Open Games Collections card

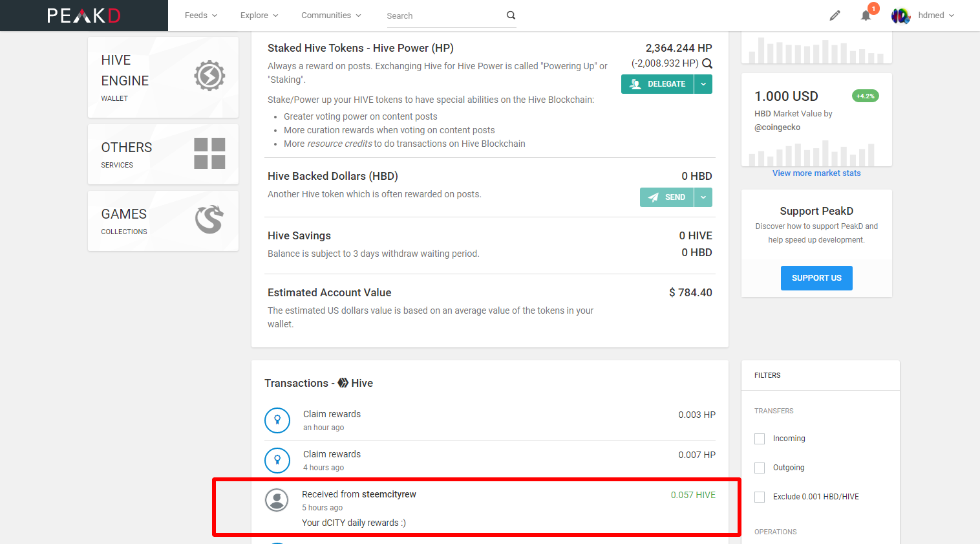pos(163,221)
